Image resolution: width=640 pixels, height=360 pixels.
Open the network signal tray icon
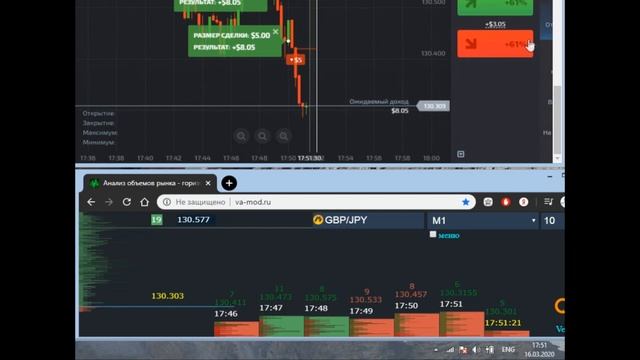pyautogui.click(x=450, y=350)
